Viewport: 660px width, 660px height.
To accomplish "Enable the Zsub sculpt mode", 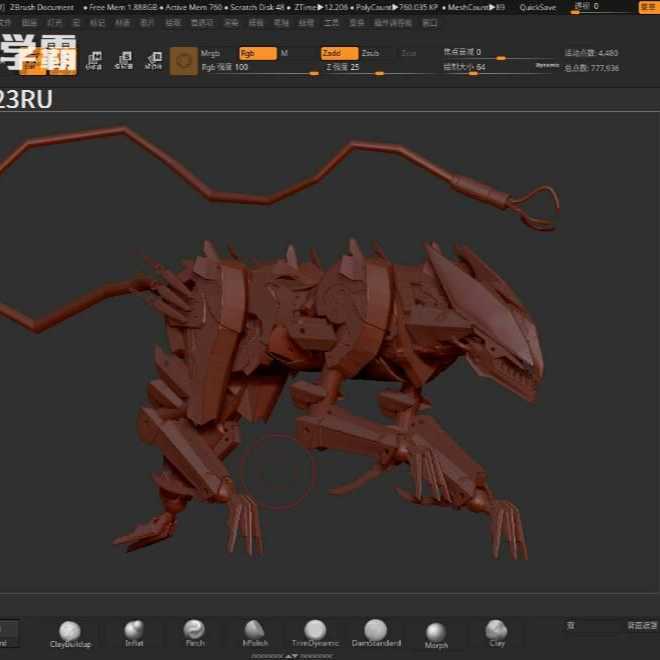I will (x=370, y=53).
